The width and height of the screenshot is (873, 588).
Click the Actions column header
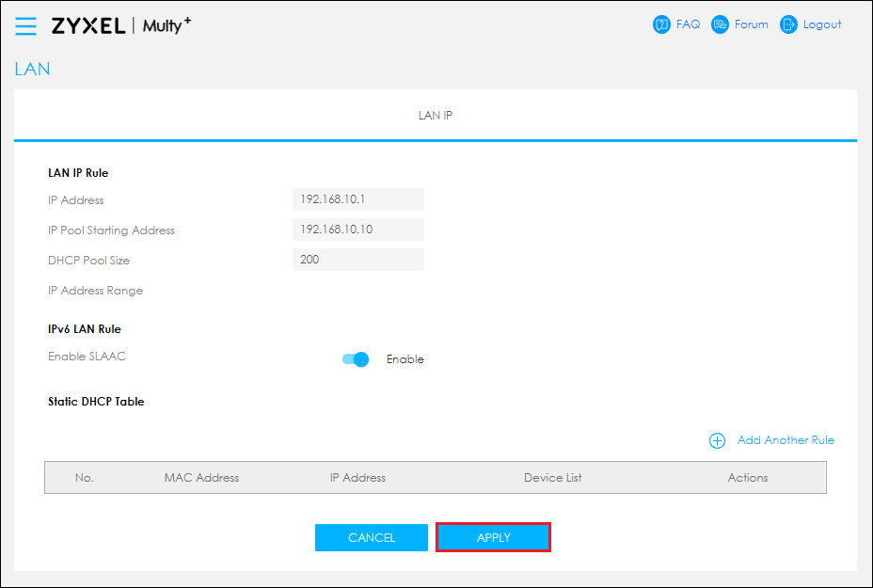point(748,478)
